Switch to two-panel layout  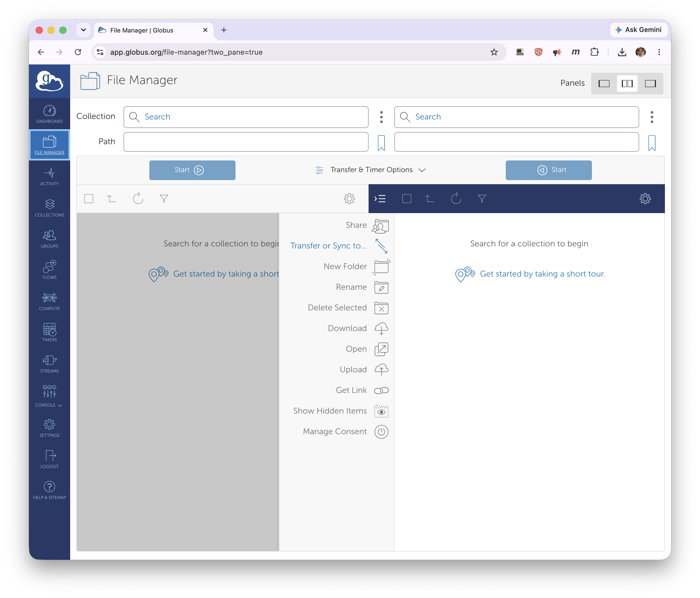coord(627,83)
